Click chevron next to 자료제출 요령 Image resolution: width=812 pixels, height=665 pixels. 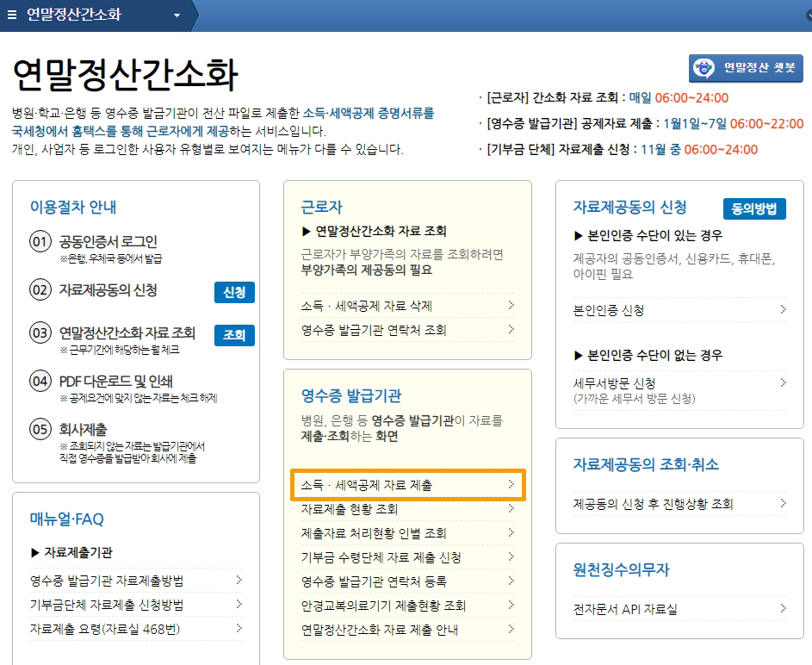pos(239,628)
